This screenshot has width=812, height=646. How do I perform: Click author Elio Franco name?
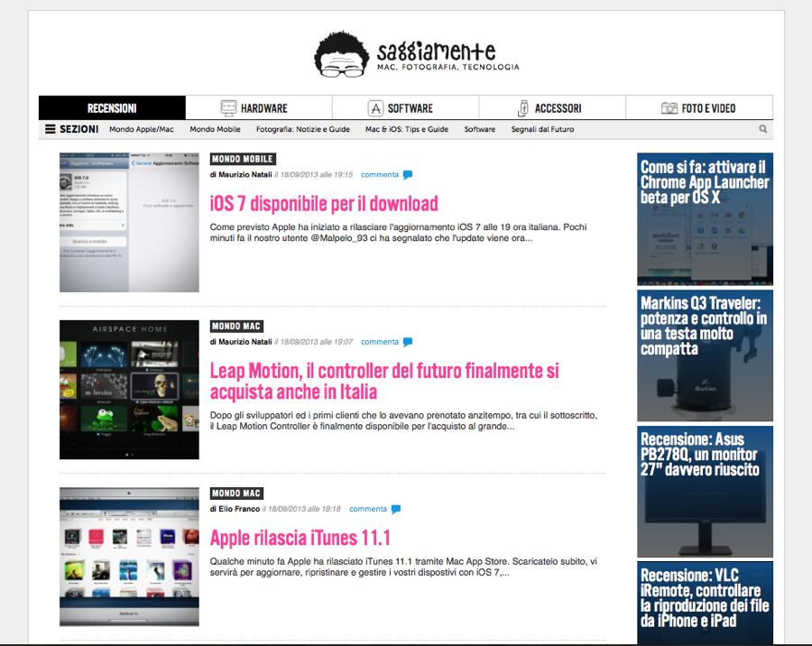239,509
